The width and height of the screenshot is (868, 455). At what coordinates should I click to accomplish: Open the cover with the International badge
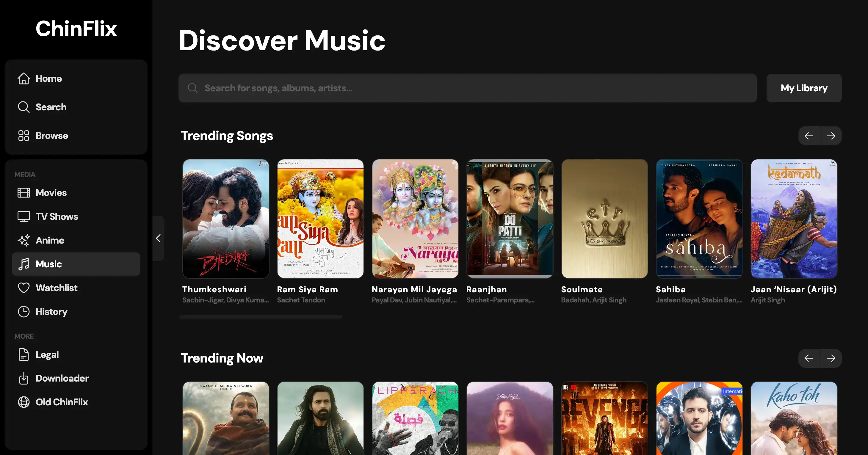[699, 418]
